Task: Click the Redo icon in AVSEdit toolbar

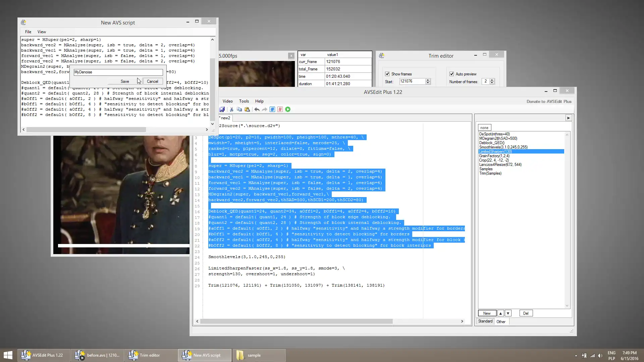Action: [x=265, y=109]
